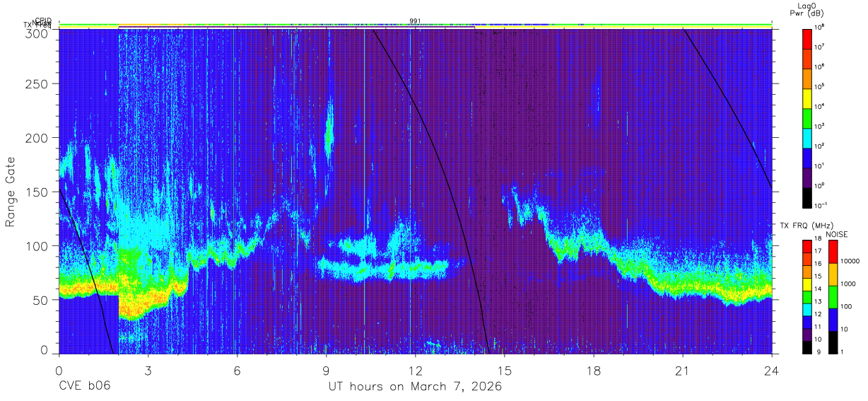
Task: Click the hour 12 tick label on the time axis
Action: 416,370
